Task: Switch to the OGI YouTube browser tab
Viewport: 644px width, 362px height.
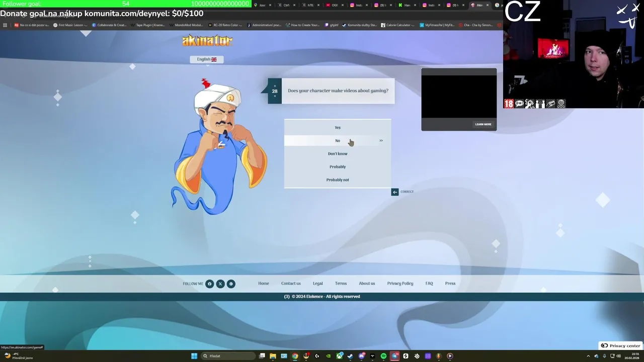Action: pyautogui.click(x=335, y=5)
